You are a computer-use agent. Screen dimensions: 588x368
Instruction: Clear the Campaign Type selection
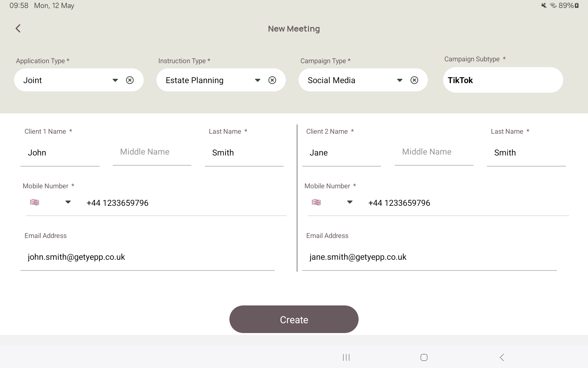click(x=414, y=80)
